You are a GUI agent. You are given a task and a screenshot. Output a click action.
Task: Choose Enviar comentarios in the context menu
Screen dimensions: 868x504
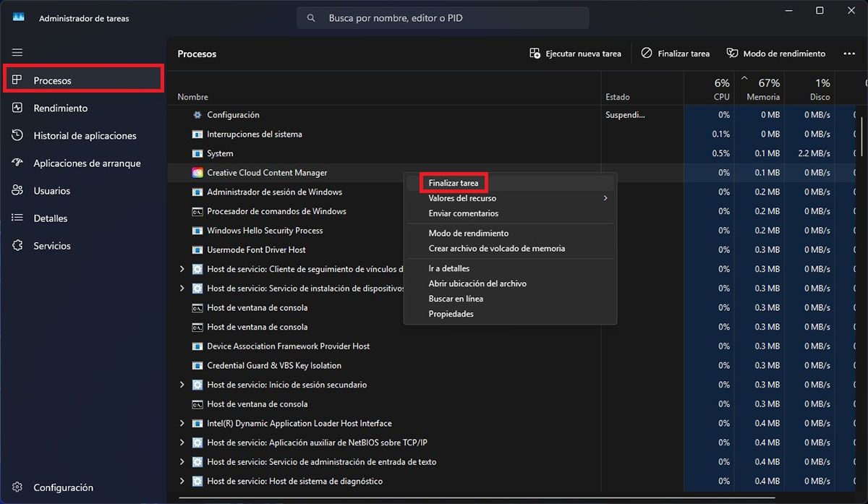pos(463,213)
